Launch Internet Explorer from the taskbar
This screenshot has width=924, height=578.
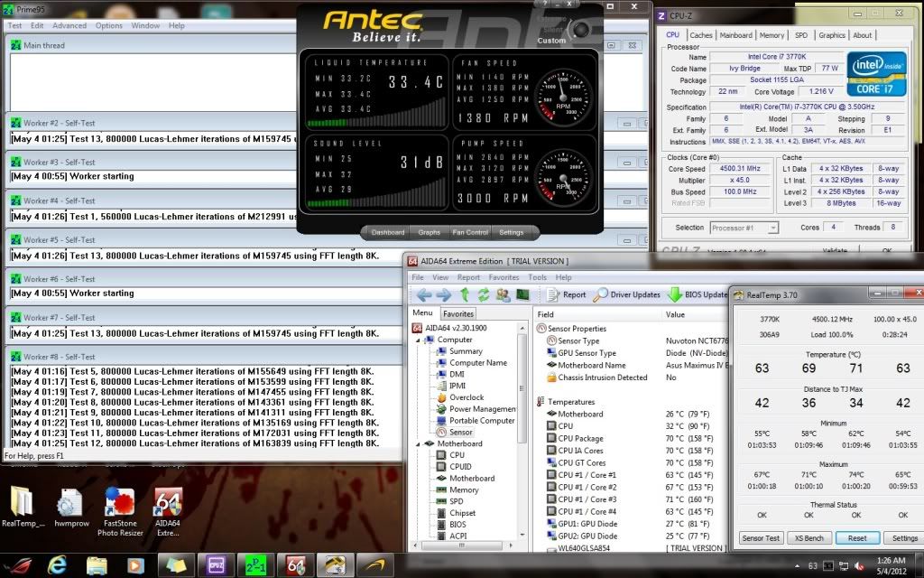point(57,566)
